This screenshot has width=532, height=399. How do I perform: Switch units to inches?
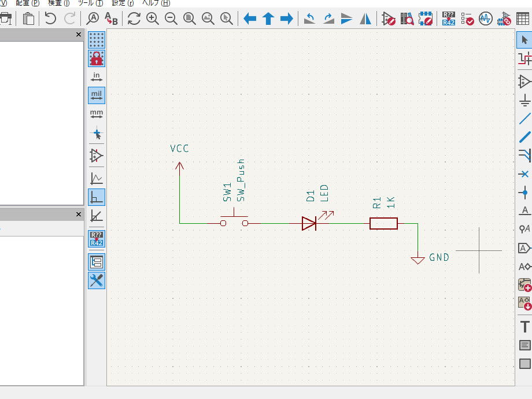click(97, 77)
